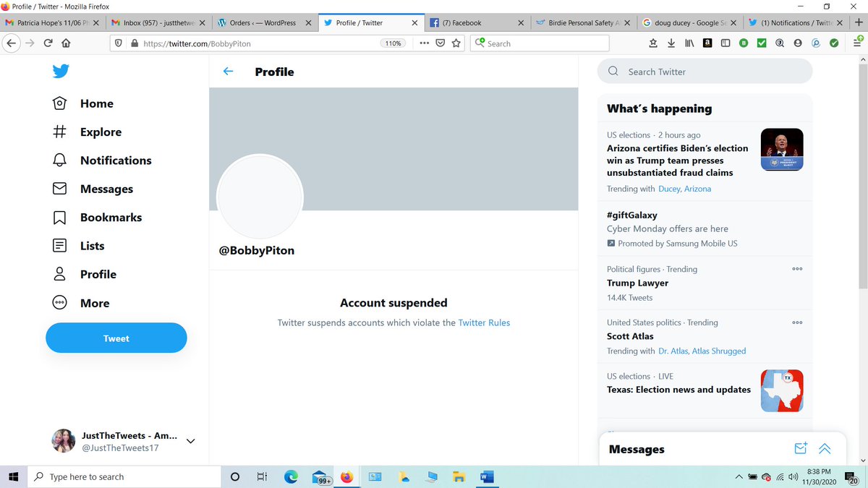
Task: Click the Firefox Search box
Action: tap(540, 43)
